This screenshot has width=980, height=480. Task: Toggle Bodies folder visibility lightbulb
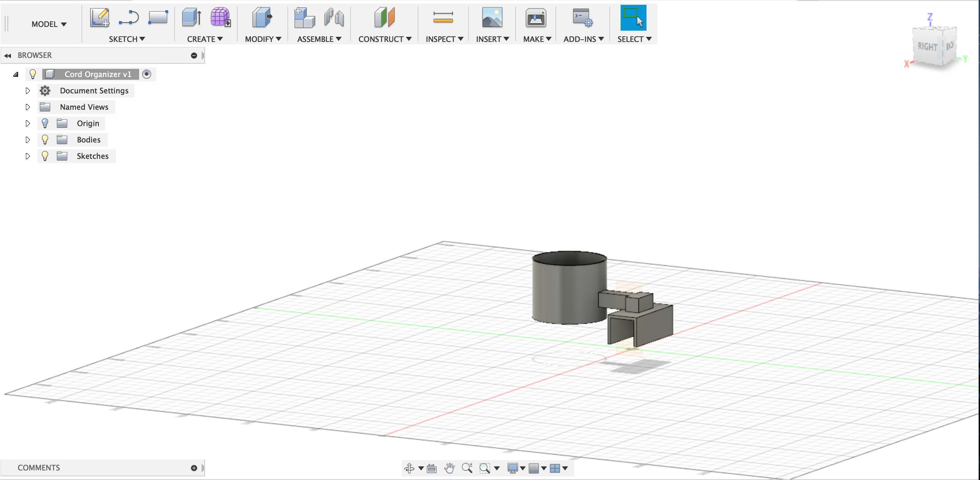click(x=45, y=139)
